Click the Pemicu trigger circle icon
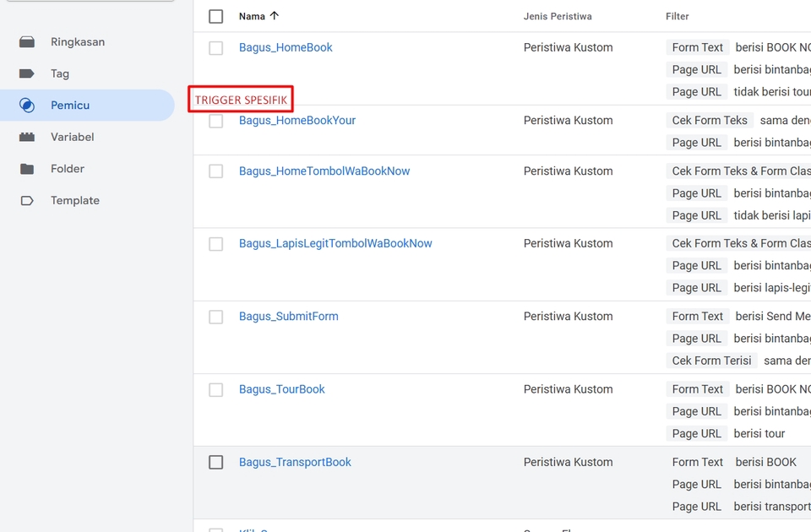The height and width of the screenshot is (532, 811). point(27,106)
